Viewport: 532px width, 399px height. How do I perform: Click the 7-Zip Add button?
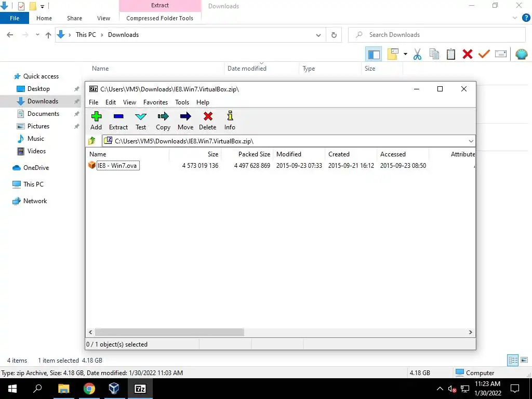click(96, 121)
